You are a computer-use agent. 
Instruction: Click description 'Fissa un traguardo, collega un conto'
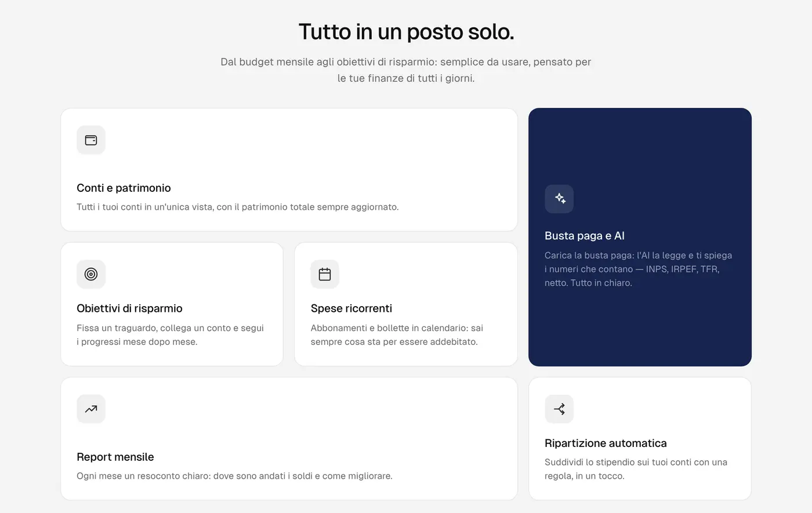coord(170,335)
